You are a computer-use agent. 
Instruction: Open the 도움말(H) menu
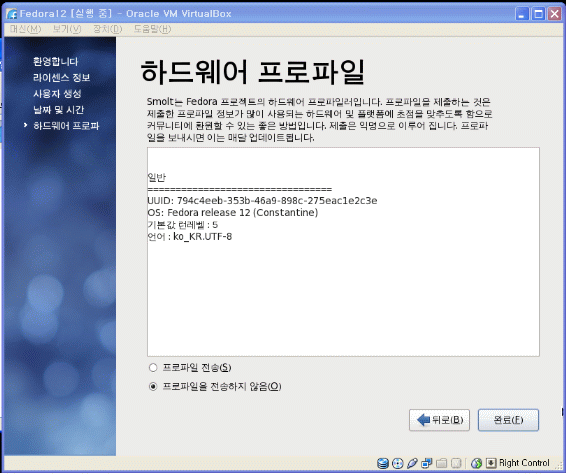[x=152, y=29]
